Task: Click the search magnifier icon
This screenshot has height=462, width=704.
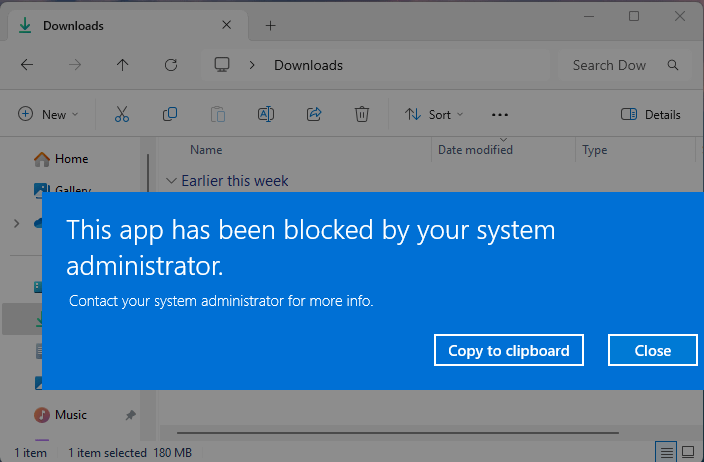Action: coord(673,65)
